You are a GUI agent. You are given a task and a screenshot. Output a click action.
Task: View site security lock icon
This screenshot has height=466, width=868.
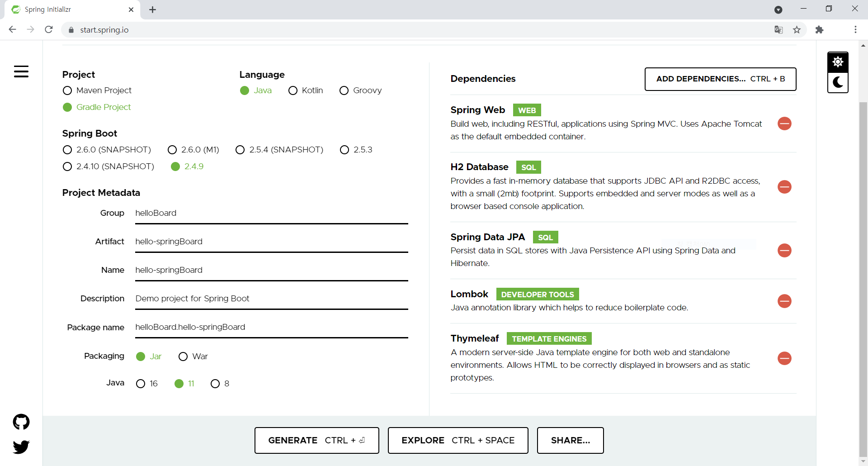click(x=71, y=30)
